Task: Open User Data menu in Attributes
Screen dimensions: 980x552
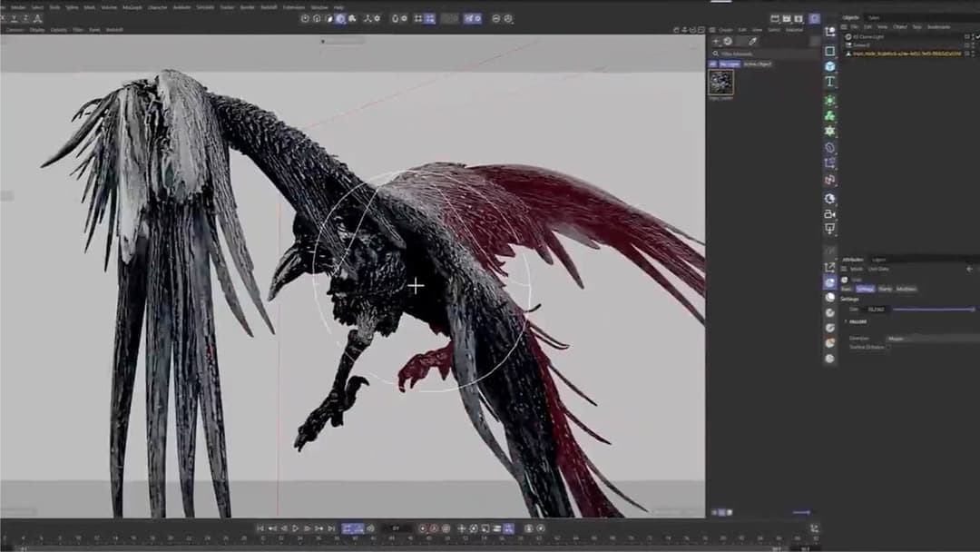Action: [x=878, y=270]
